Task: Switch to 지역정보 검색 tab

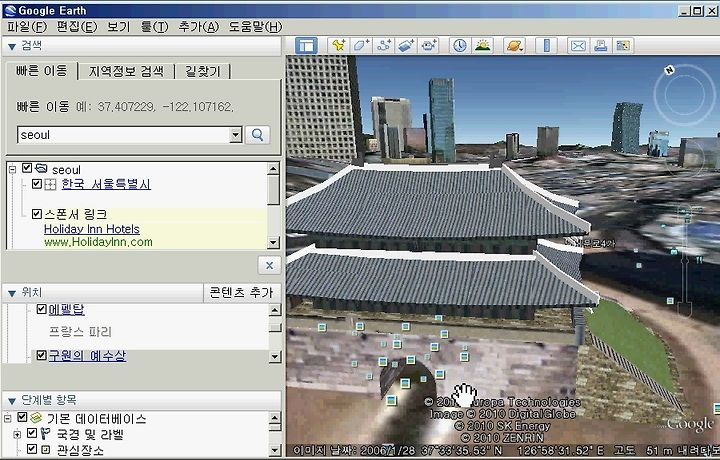Action: (126, 71)
